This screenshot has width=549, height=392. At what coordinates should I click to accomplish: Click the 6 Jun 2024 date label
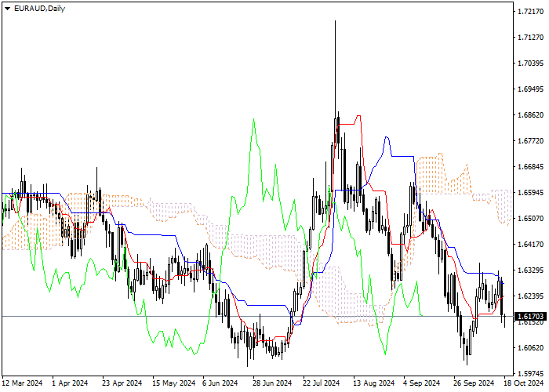tap(220, 383)
